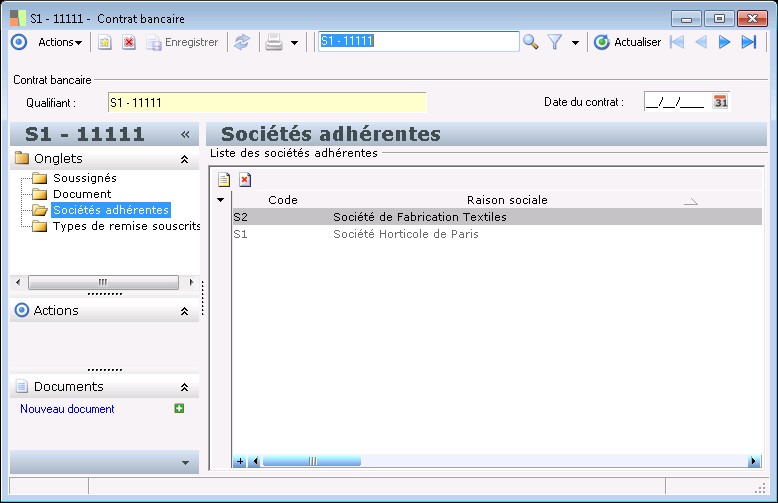The width and height of the screenshot is (778, 503).
Task: Select the row Société de Fabrication Textiles
Action: point(497,217)
